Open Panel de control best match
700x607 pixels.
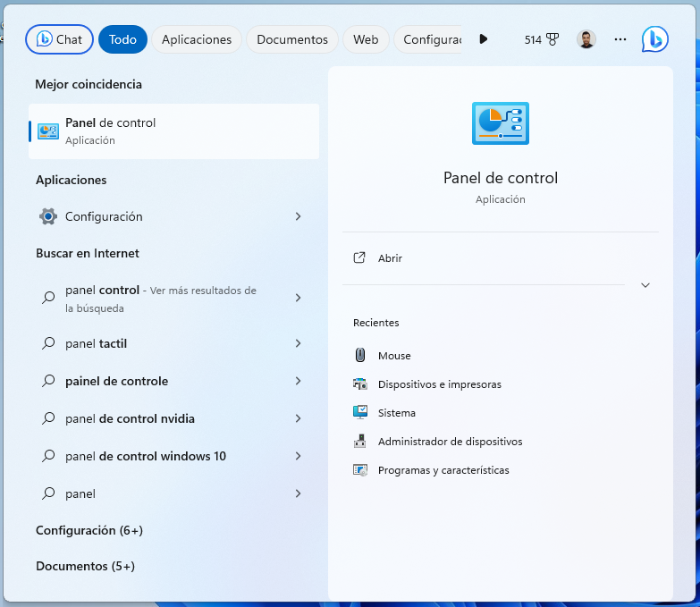tap(173, 131)
